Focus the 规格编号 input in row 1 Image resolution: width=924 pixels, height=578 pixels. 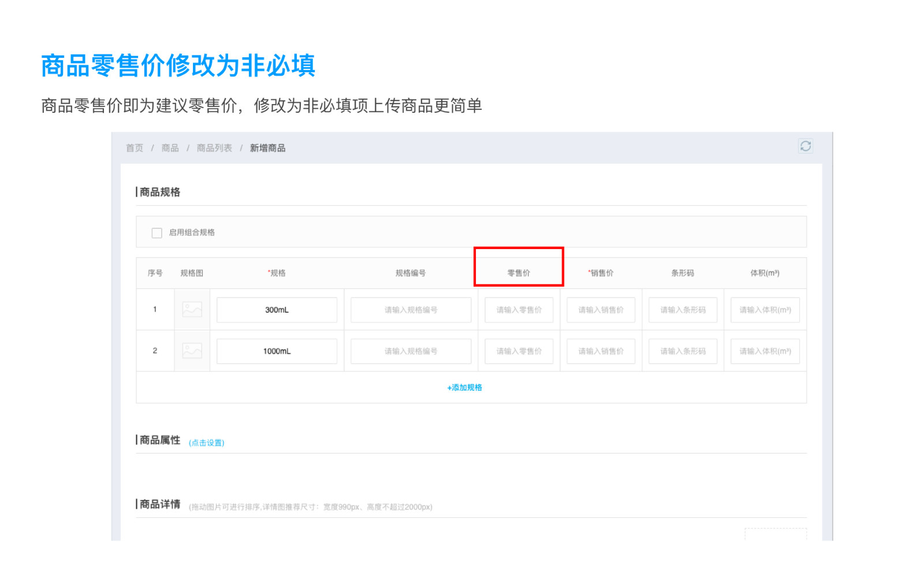411,310
